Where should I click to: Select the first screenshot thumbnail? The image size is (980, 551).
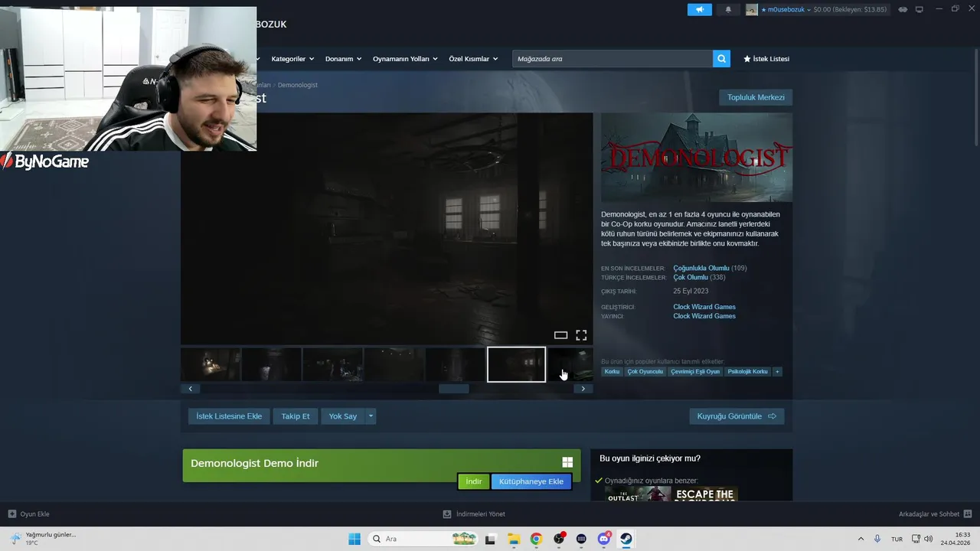pos(211,364)
